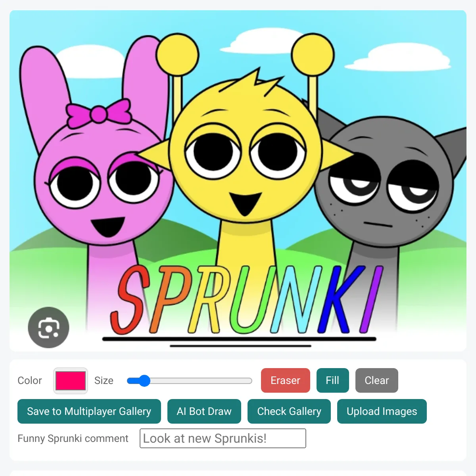This screenshot has width=476, height=476.
Task: Clear the drawing canvas
Action: 376,380
